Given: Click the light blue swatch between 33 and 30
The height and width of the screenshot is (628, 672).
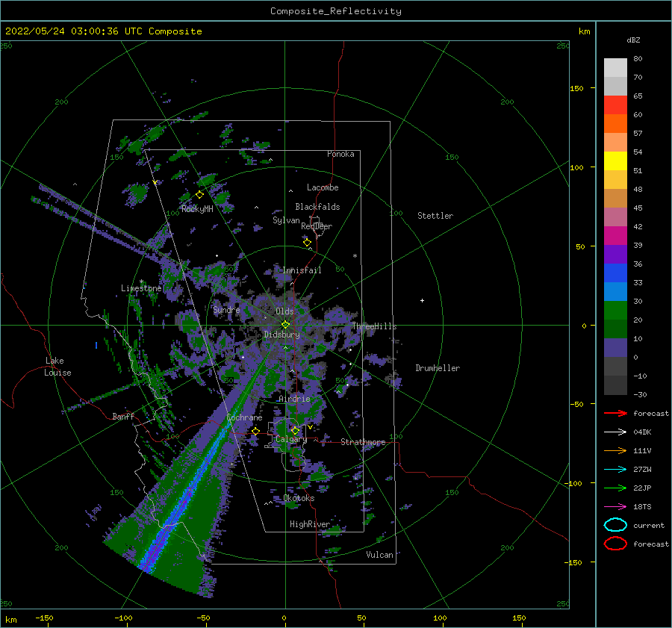Looking at the screenshot, I should click(615, 291).
